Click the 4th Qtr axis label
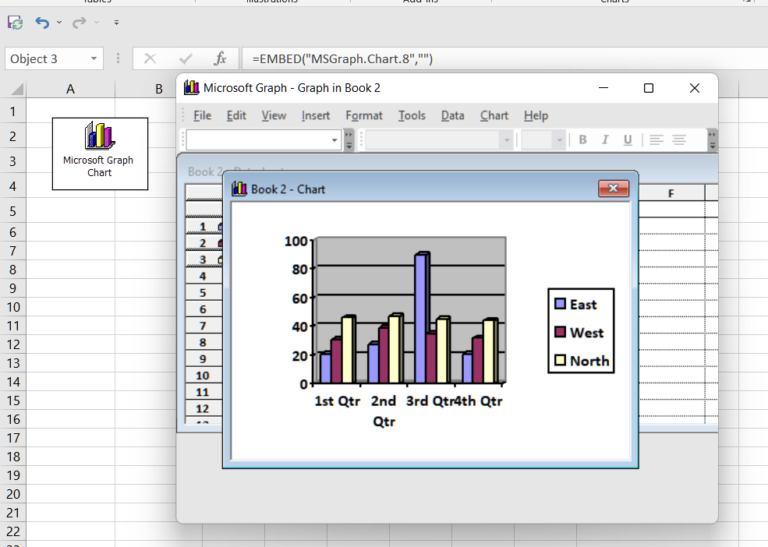768x547 pixels. pyautogui.click(x=479, y=401)
